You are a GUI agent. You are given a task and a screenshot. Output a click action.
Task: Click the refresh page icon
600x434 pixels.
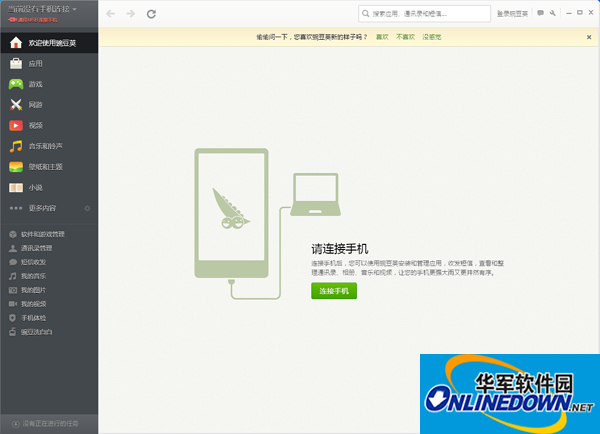tap(151, 14)
